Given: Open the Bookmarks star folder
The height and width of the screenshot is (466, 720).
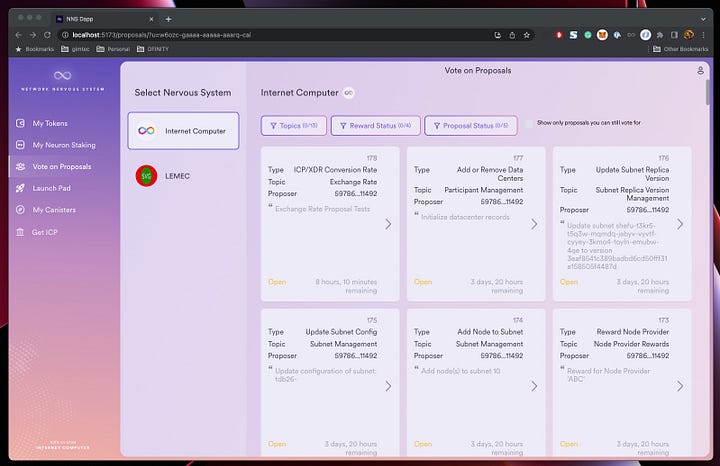Looking at the screenshot, I should click(34, 49).
